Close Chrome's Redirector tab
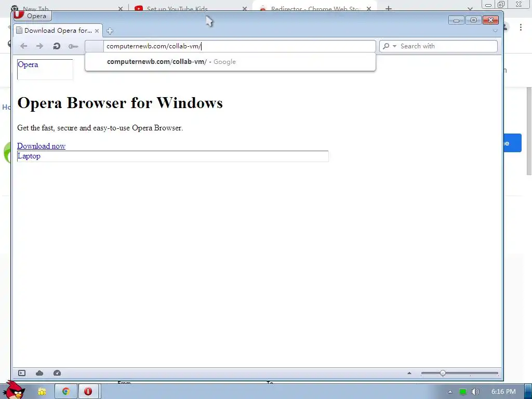 tap(369, 8)
